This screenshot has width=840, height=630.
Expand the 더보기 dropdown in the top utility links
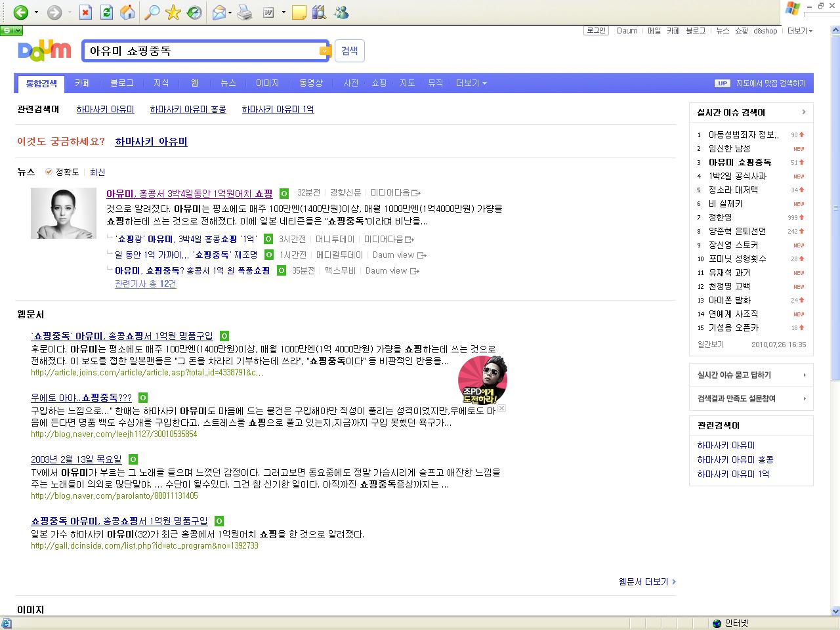800,31
